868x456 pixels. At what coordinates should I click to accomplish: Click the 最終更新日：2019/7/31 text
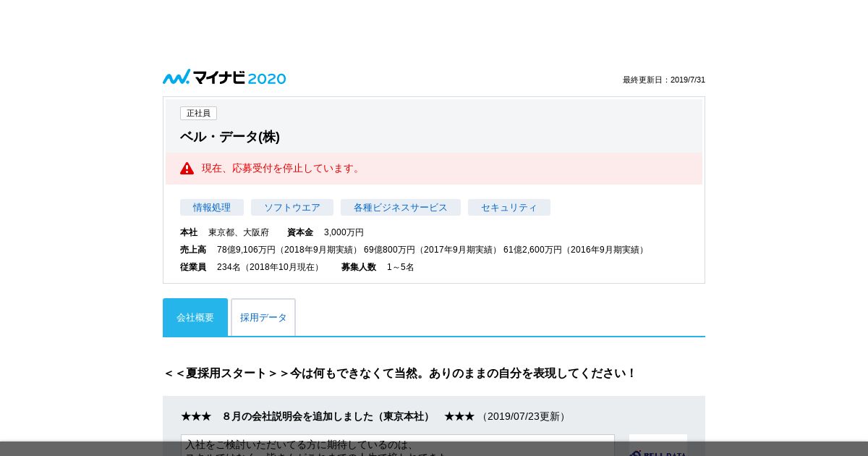click(x=664, y=80)
